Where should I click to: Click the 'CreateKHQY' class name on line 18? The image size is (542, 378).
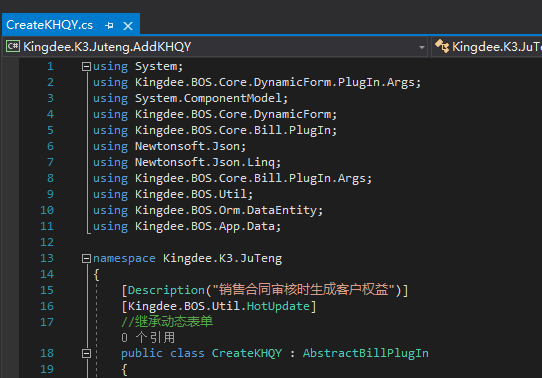click(247, 353)
